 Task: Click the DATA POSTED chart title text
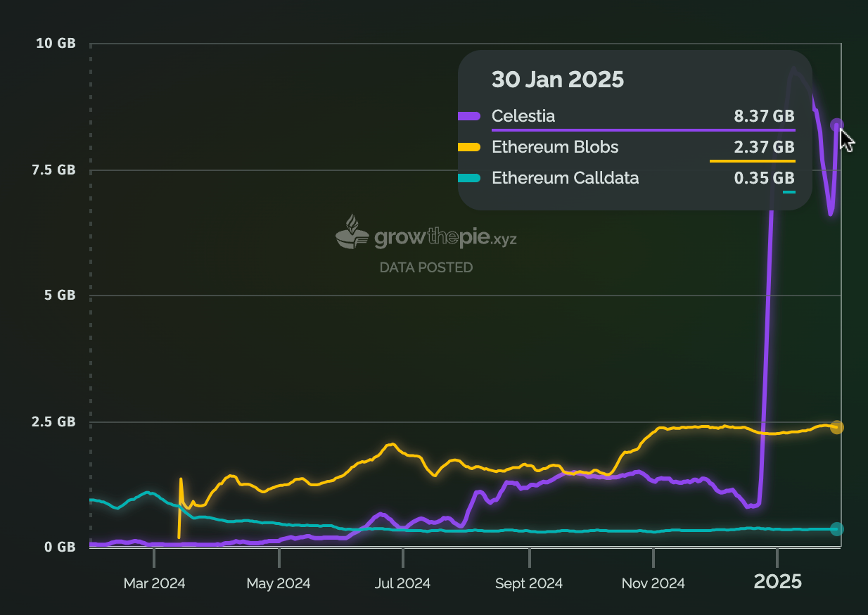point(426,267)
